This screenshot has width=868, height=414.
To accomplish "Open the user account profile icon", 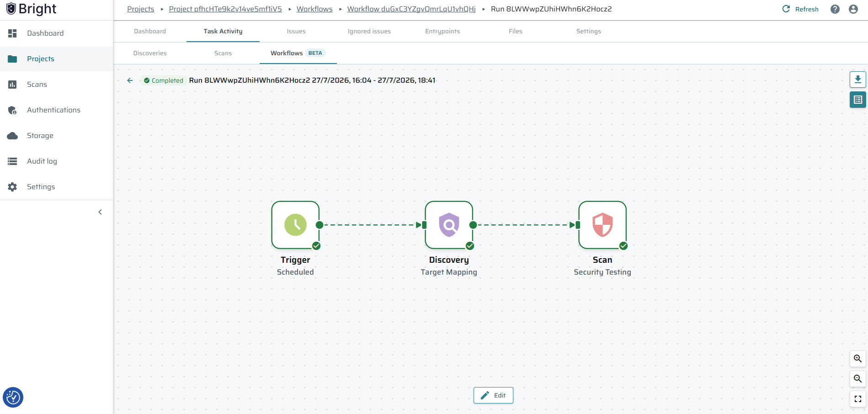I will coord(853,9).
